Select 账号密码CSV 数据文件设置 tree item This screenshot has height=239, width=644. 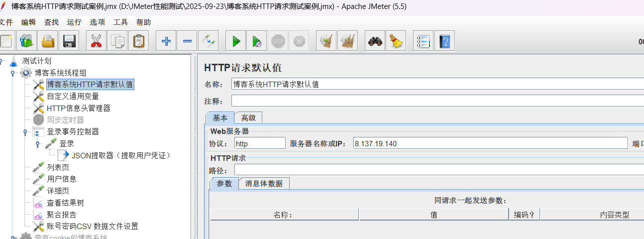tap(92, 226)
